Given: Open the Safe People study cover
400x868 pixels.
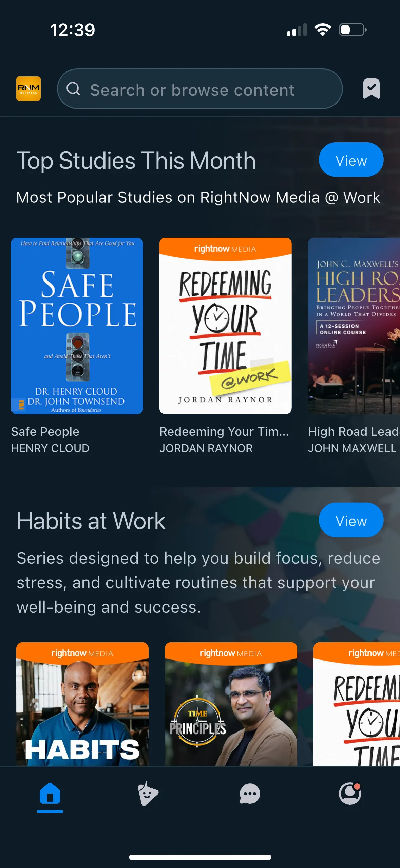Looking at the screenshot, I should (77, 326).
